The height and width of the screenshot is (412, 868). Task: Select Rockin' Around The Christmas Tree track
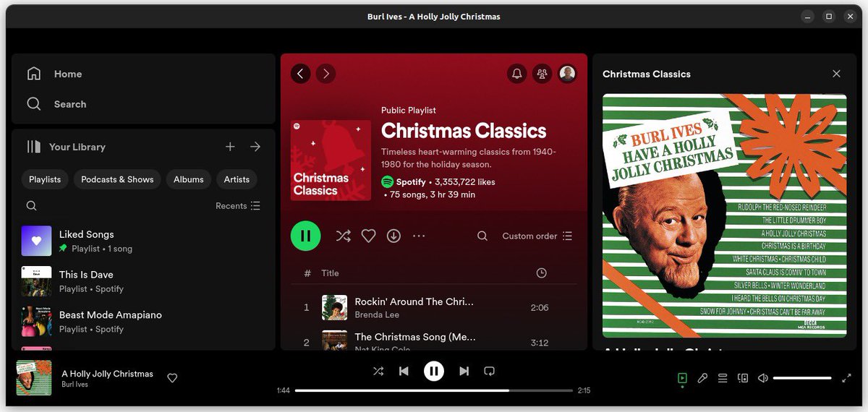click(x=434, y=307)
